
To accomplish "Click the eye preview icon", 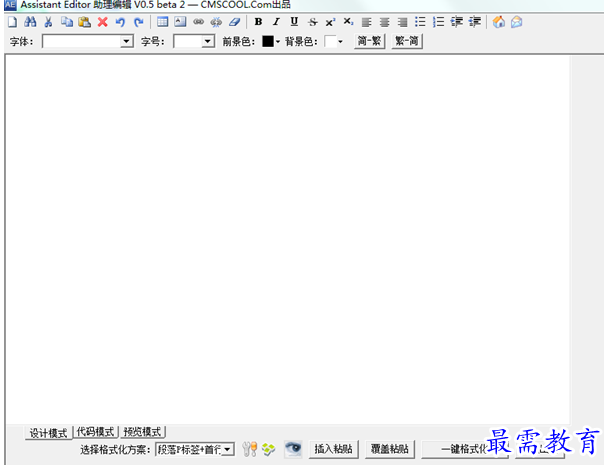I will (293, 449).
